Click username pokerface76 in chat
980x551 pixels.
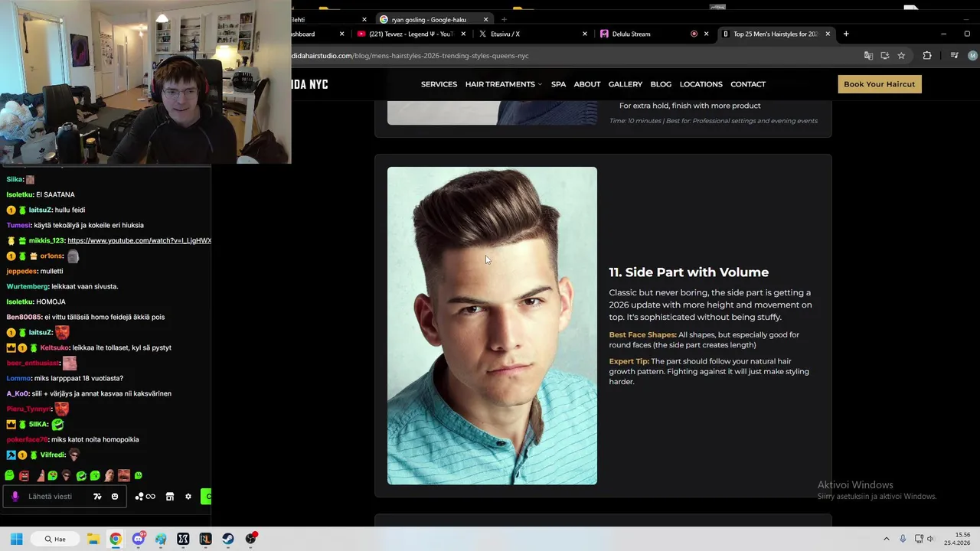point(27,439)
